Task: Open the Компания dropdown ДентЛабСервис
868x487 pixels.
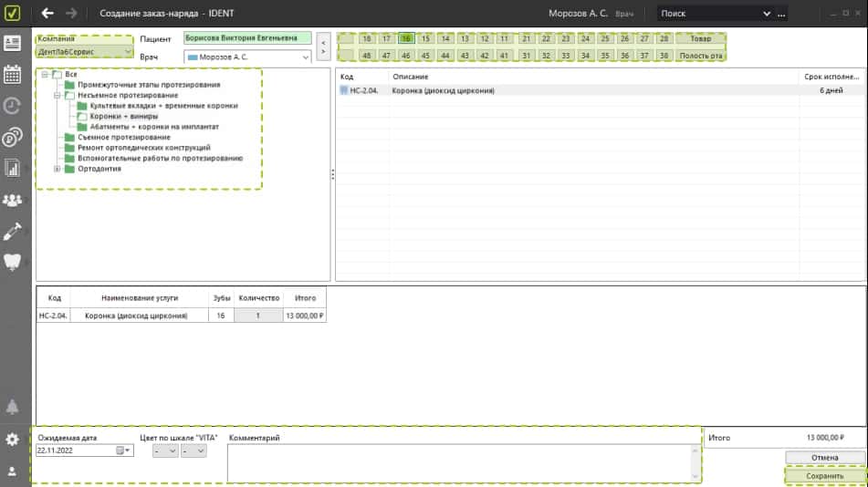Action: 85,52
